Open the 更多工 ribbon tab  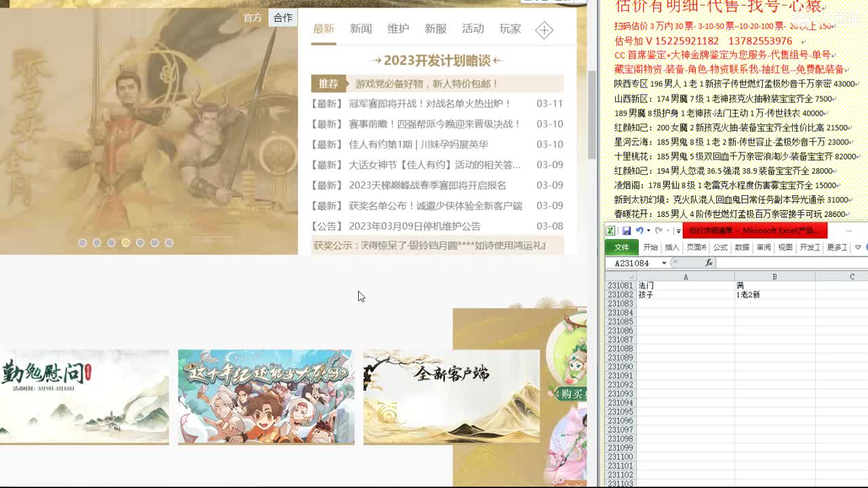(837, 247)
